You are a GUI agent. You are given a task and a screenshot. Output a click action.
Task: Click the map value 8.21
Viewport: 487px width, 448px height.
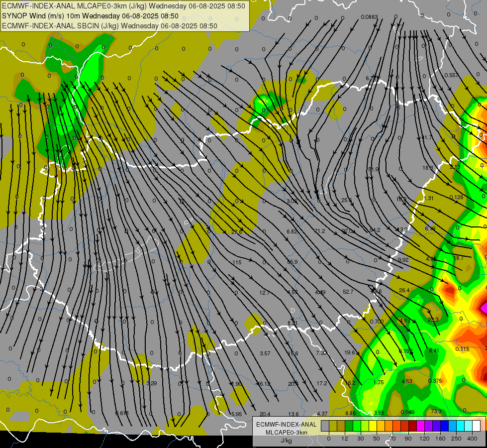[x=292, y=324]
